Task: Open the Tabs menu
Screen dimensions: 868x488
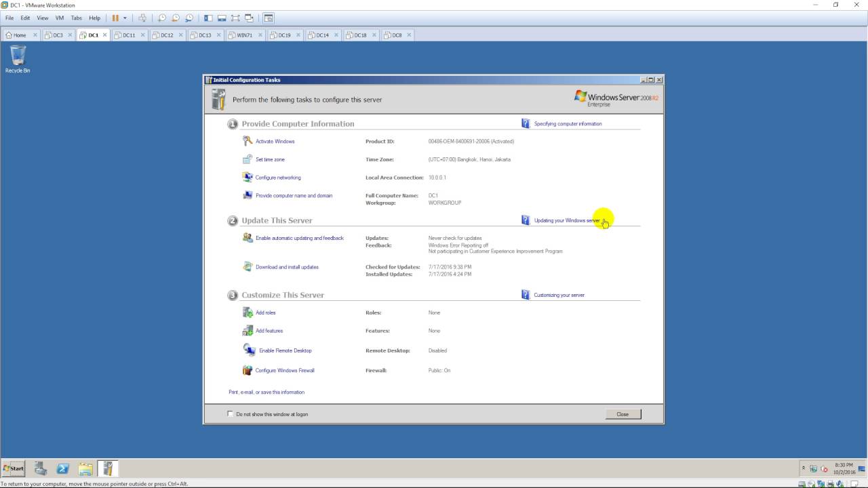Action: tap(77, 18)
